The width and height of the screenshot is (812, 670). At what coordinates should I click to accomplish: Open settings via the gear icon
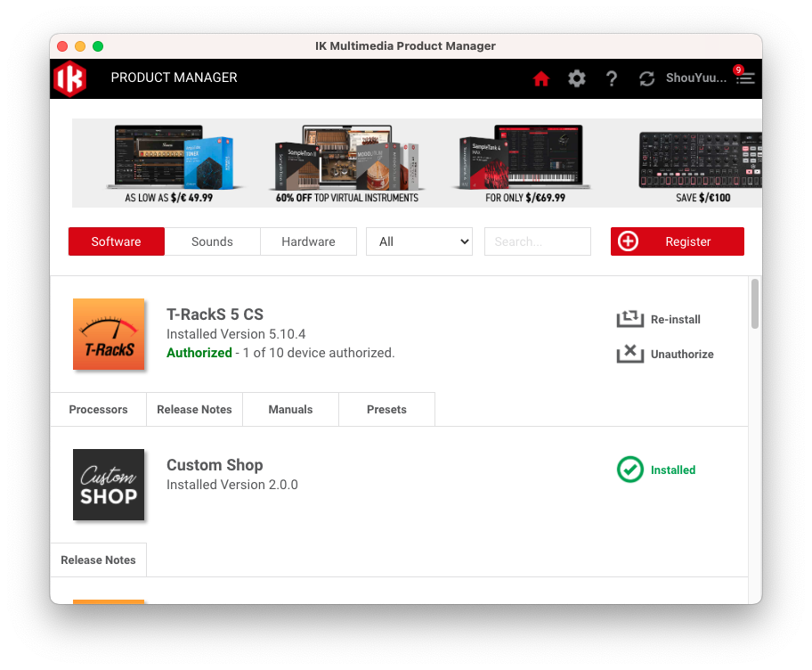[576, 78]
